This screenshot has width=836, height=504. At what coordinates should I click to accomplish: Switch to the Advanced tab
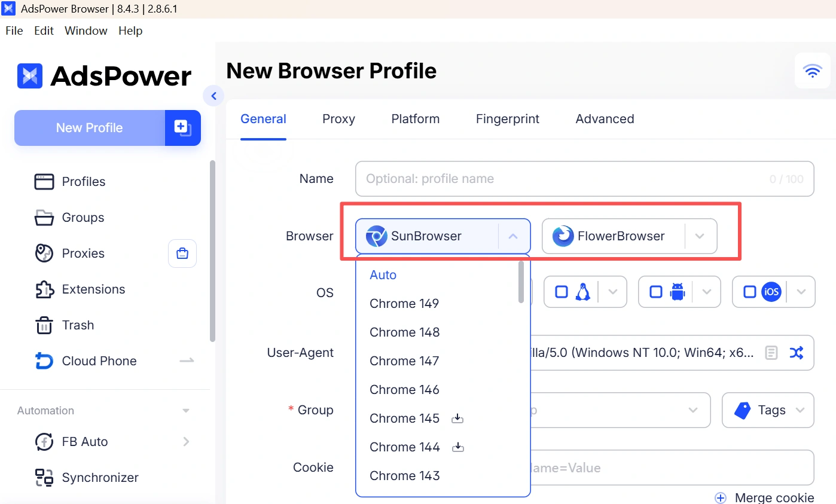(x=605, y=119)
